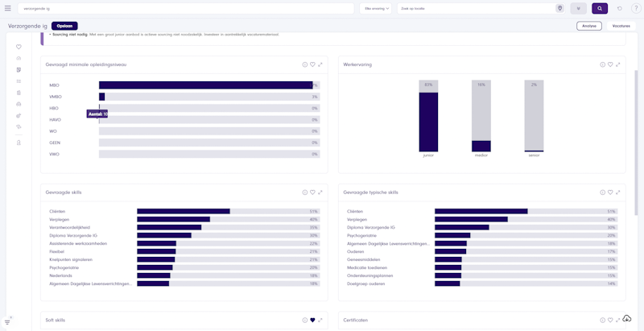Click the purple search button
644x331 pixels.
coord(600,8)
